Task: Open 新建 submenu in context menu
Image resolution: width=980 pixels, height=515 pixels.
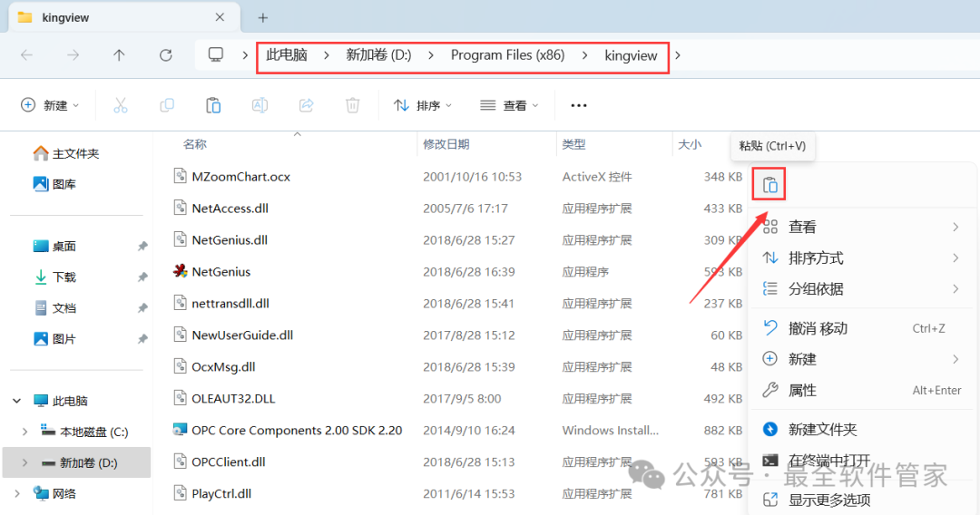Action: coord(861,359)
